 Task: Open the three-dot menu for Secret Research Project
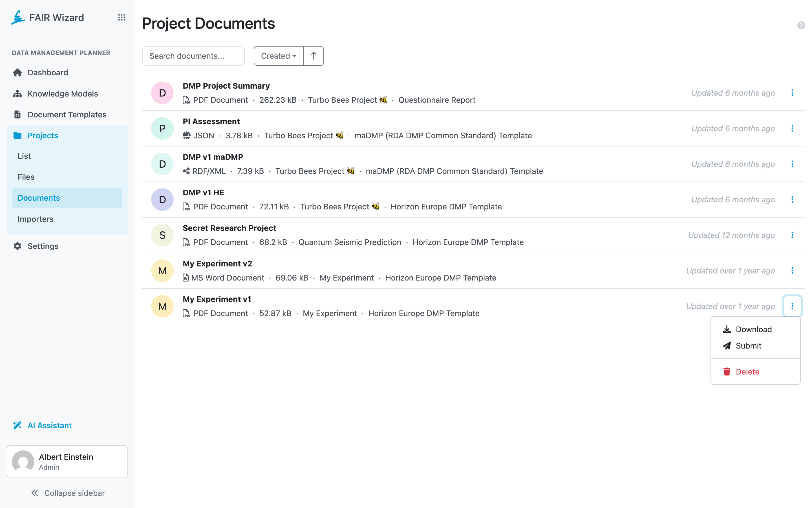[x=792, y=235]
